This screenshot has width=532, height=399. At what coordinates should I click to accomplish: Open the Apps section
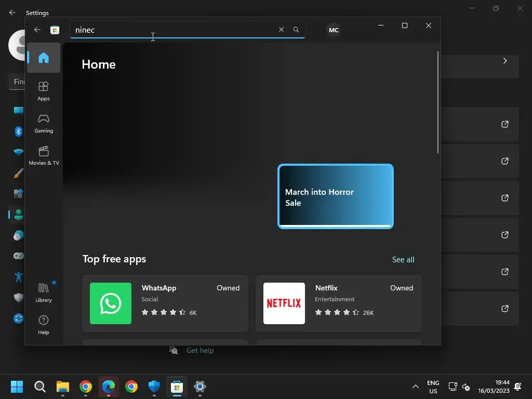click(44, 91)
